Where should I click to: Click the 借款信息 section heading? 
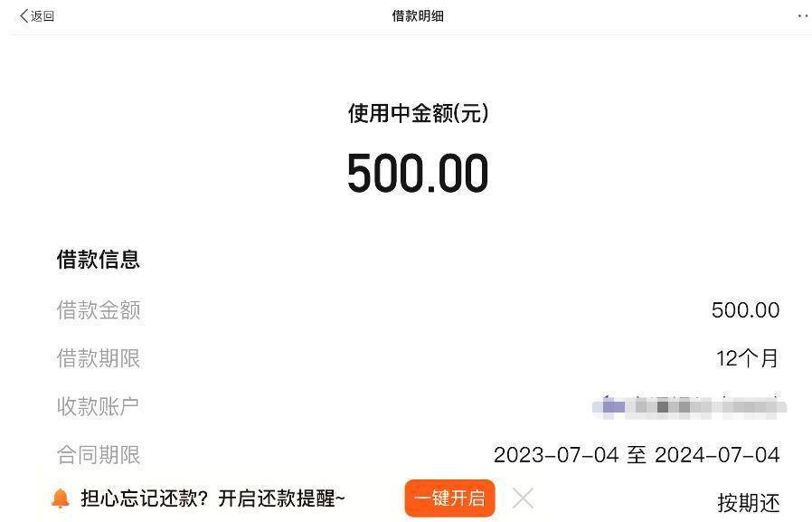coord(99,260)
